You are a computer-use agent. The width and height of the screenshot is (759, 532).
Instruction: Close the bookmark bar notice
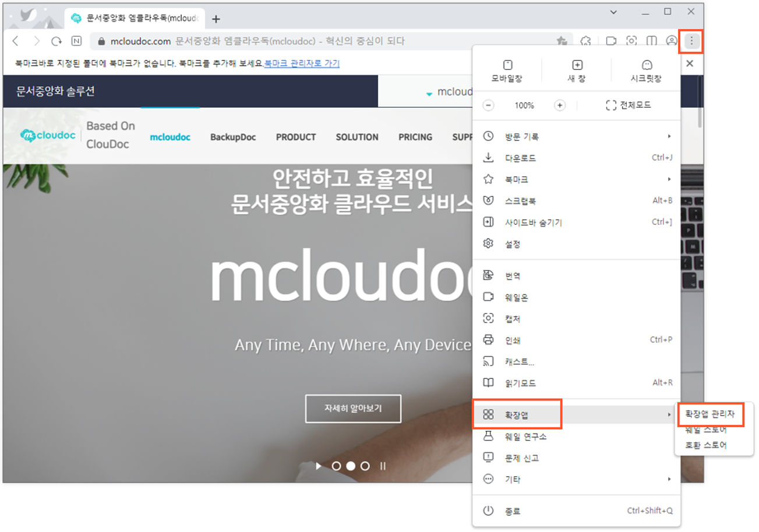pyautogui.click(x=690, y=63)
